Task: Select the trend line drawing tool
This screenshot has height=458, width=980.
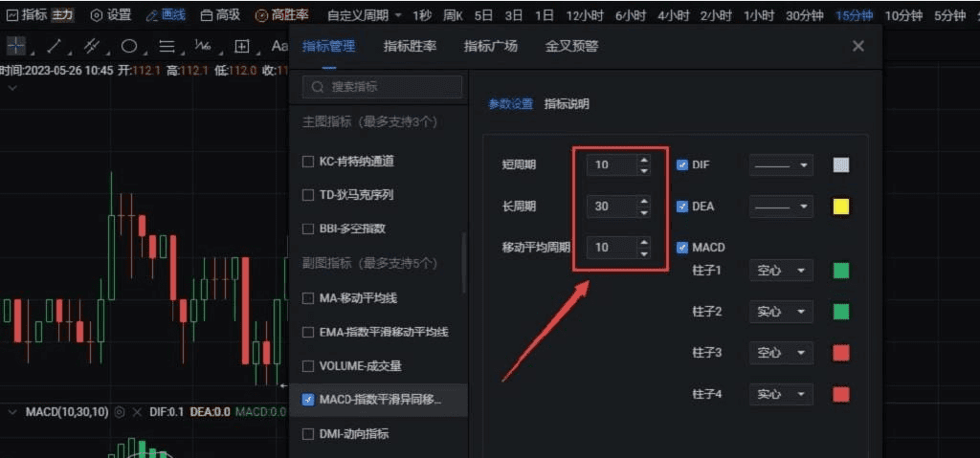Action: point(55,46)
